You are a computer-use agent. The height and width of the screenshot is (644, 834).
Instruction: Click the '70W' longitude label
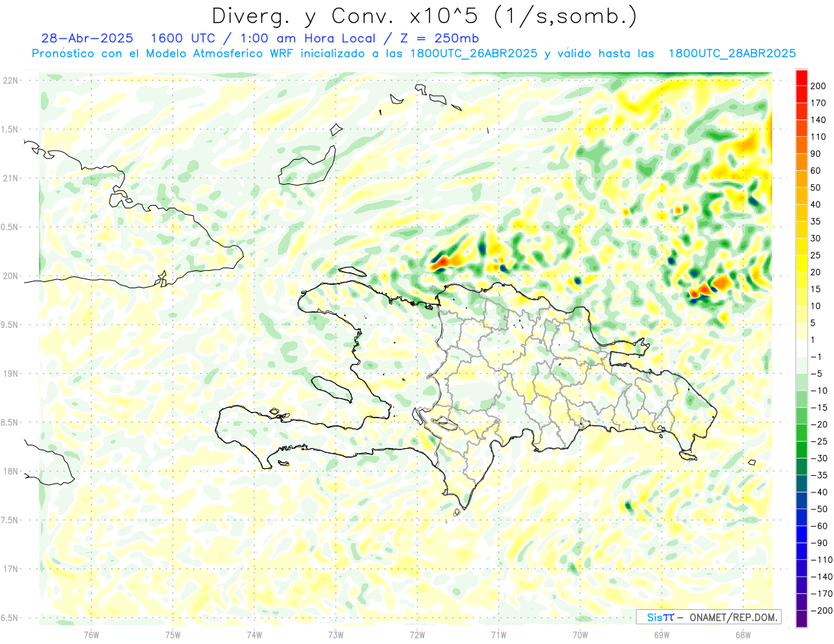(580, 635)
